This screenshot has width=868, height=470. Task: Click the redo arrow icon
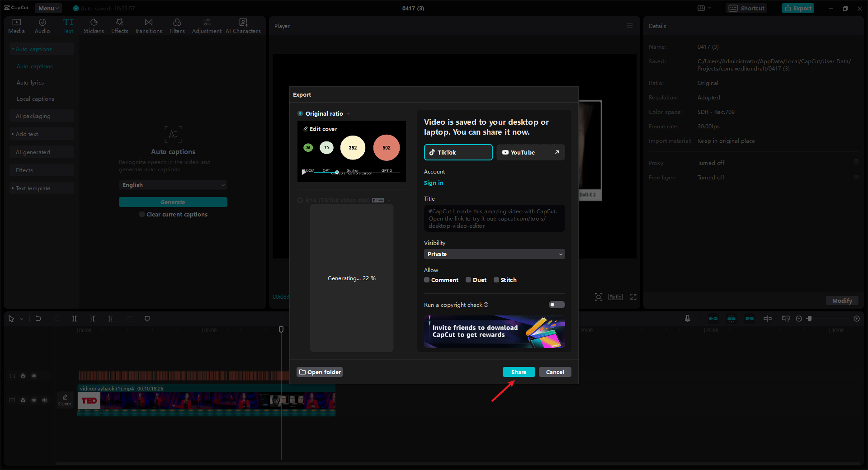[x=57, y=319]
